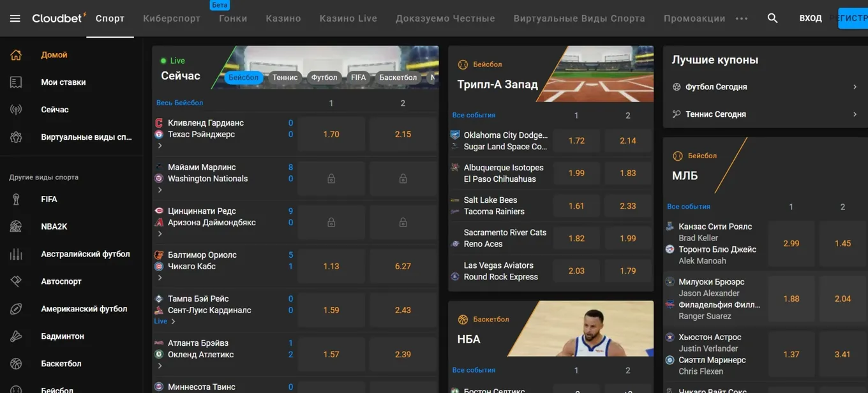
Task: Expand the Балтимор Ориолс match chevron
Action: [x=160, y=278]
